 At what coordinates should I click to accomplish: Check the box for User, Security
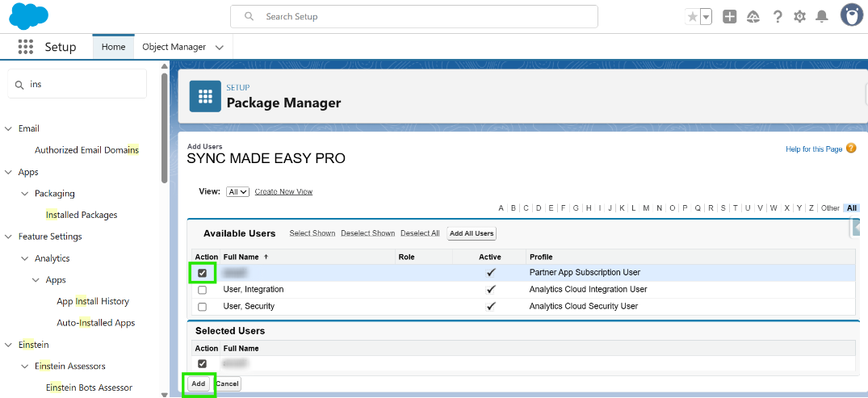click(202, 307)
